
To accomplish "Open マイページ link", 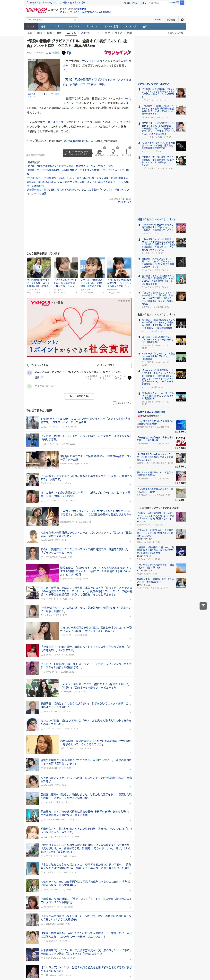I will tap(157, 20).
